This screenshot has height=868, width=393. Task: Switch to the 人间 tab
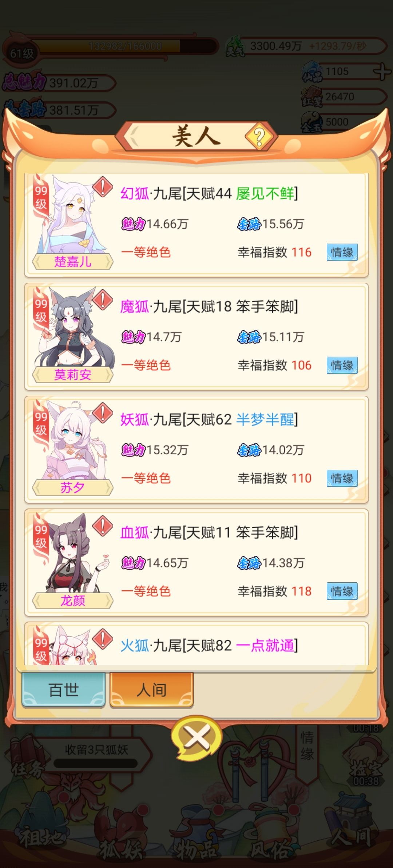[x=151, y=690]
